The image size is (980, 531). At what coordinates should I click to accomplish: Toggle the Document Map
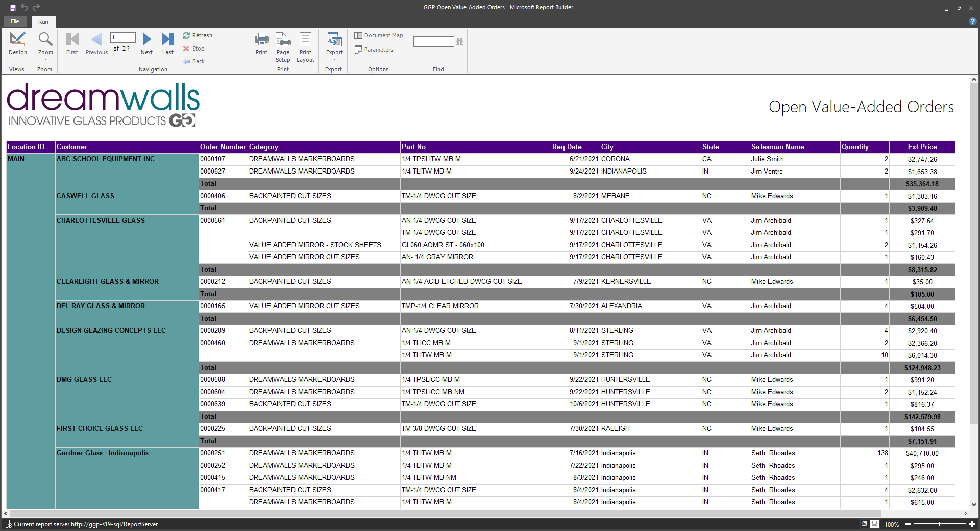point(379,35)
